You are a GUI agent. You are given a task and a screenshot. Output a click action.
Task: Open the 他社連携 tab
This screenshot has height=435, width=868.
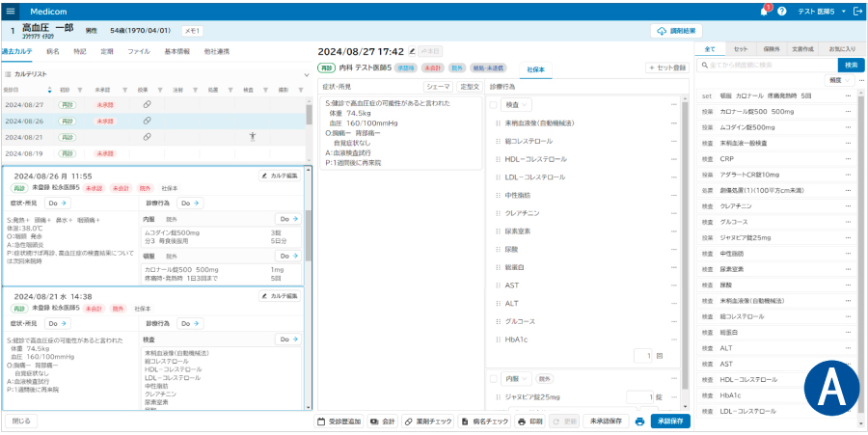coord(216,51)
